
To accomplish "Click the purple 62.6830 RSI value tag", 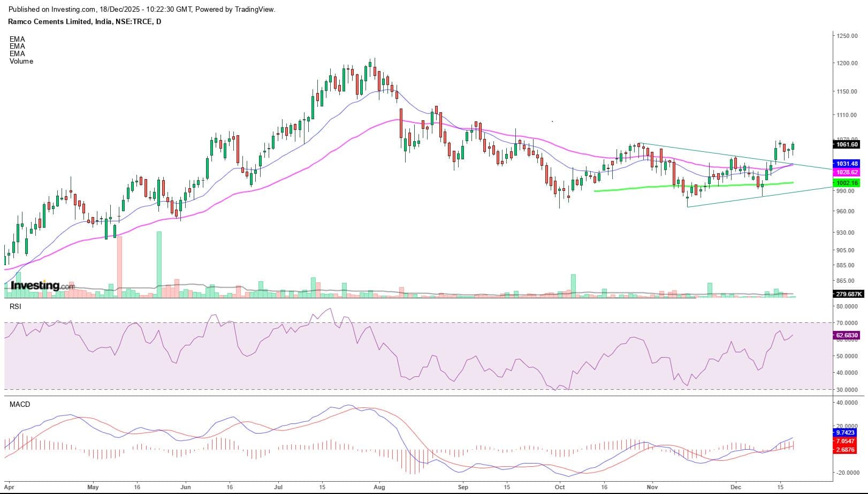I will coord(847,335).
